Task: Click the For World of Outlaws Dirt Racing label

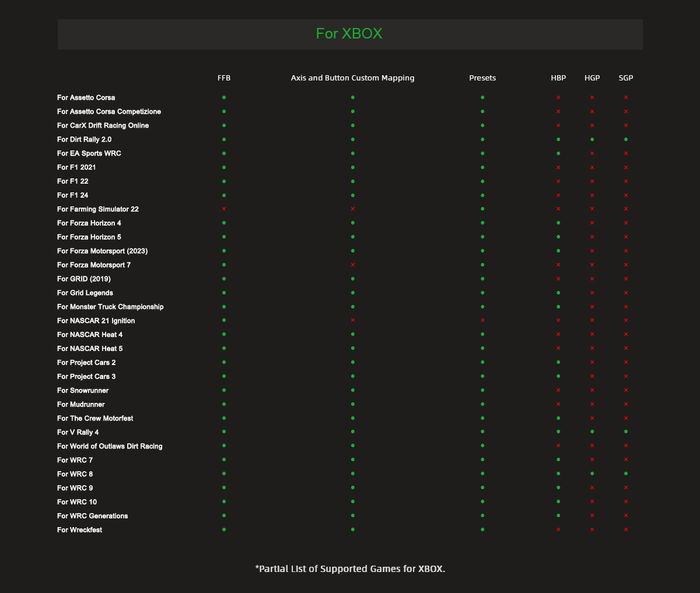Action: [110, 446]
